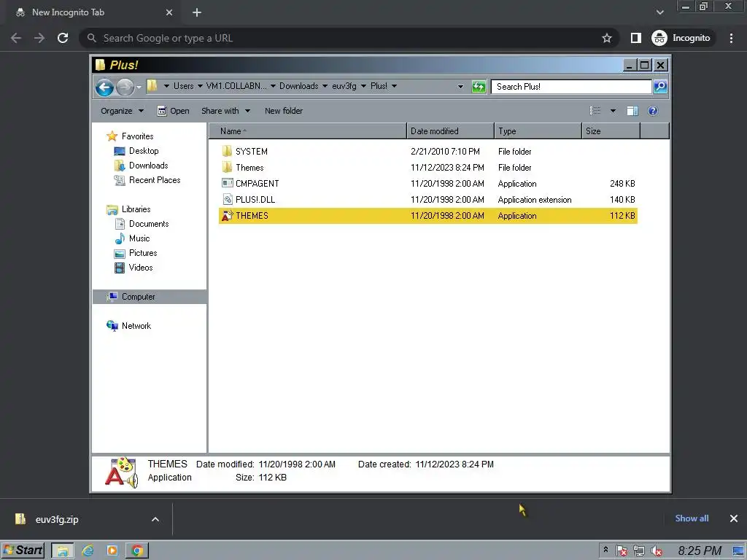
Task: Click Action Center flag tray icon
Action: tap(622, 551)
